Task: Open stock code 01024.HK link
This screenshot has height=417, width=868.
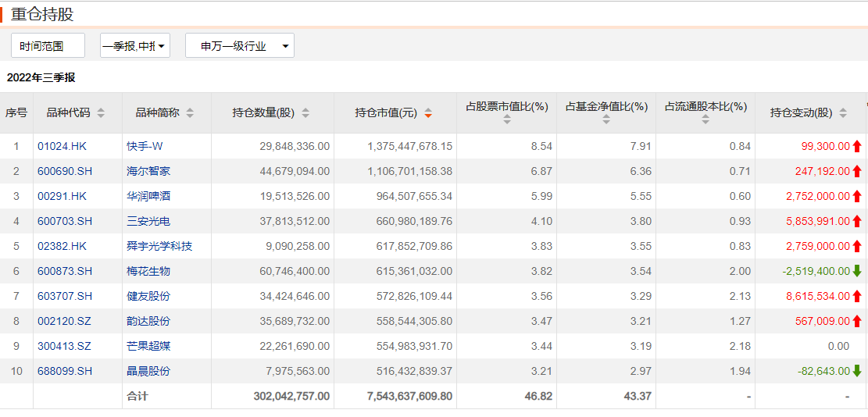Action: [x=61, y=146]
